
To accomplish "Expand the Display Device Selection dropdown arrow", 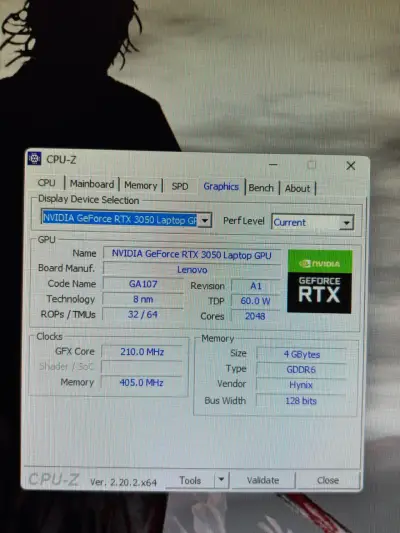I will (205, 220).
